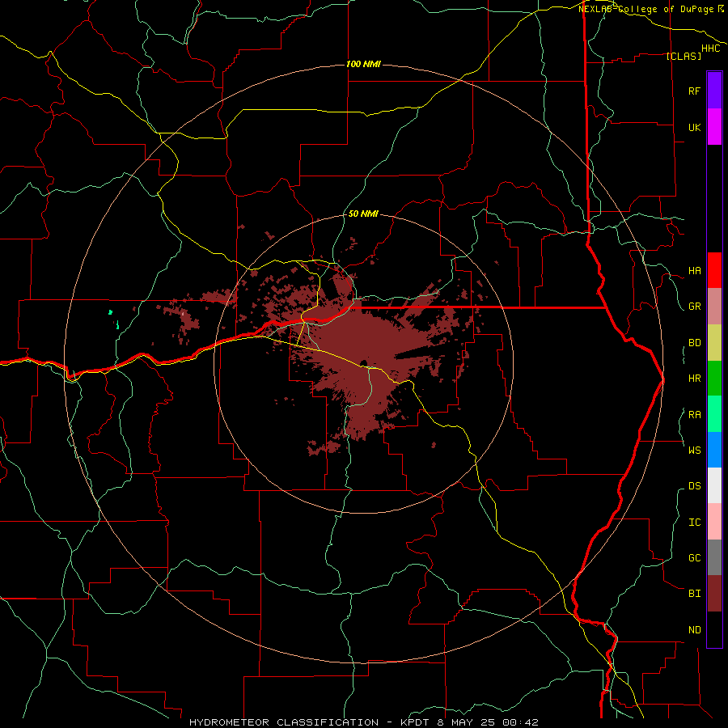728x728 pixels.
Task: Click the 8 MAY 25 date text
Action: click(467, 722)
